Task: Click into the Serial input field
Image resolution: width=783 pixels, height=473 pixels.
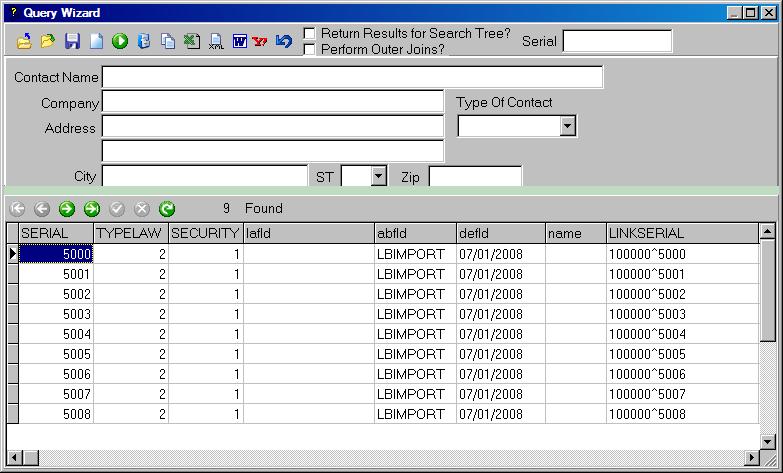Action: coord(617,41)
